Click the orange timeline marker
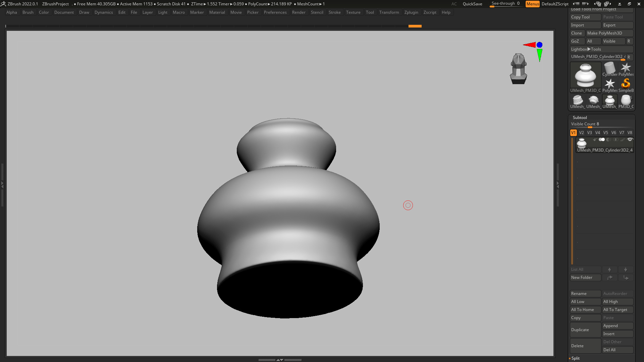644x362 pixels. [415, 26]
